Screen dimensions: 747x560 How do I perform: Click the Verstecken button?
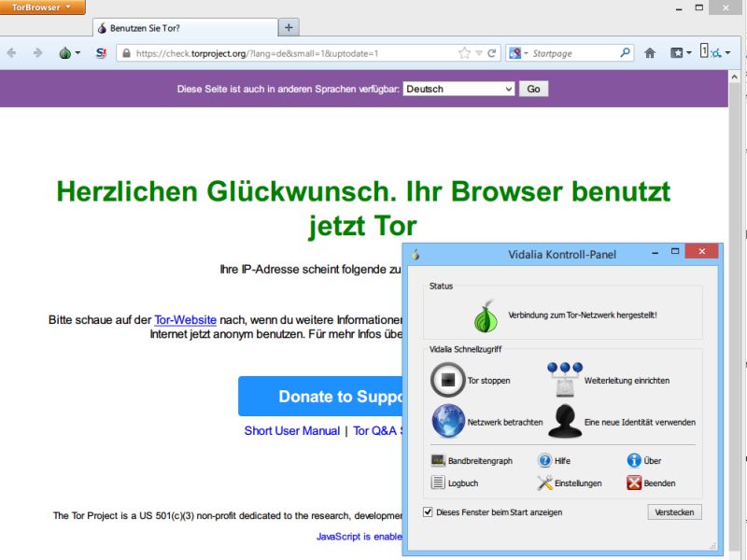[x=674, y=512]
